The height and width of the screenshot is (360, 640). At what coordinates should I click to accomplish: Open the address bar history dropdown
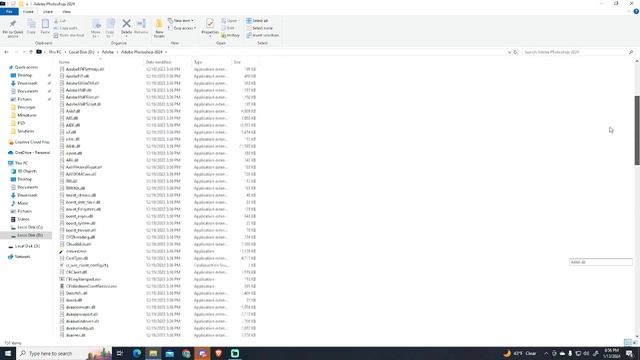(x=509, y=52)
